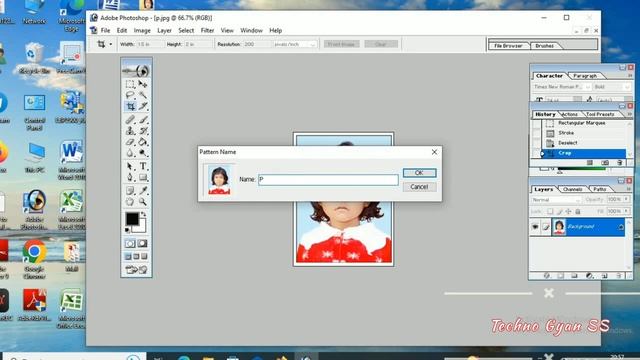This screenshot has width=640, height=360.
Task: Select the Zoom magnifier tool
Action: tap(143, 201)
